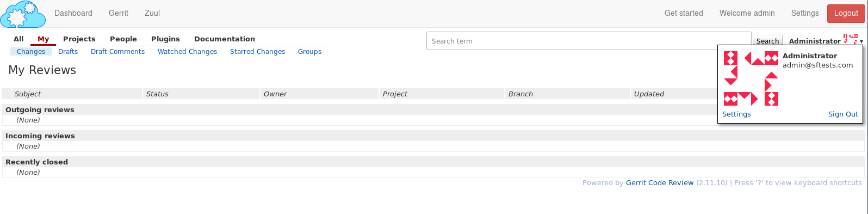
Task: Click the large identicon avatar in popup
Action: [751, 78]
